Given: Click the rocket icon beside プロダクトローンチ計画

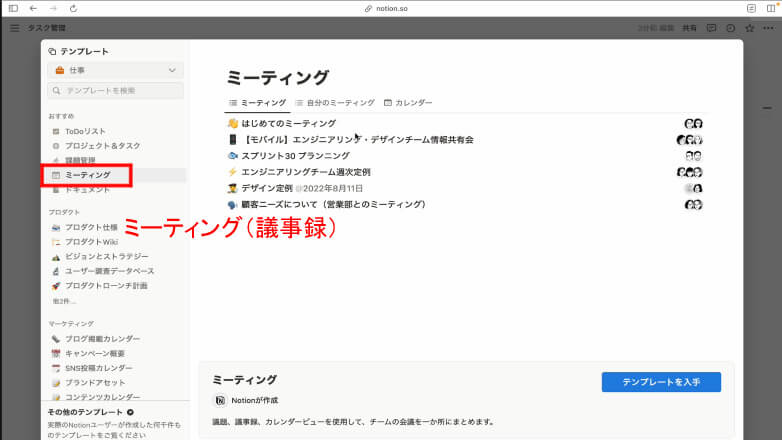Looking at the screenshot, I should [56, 286].
